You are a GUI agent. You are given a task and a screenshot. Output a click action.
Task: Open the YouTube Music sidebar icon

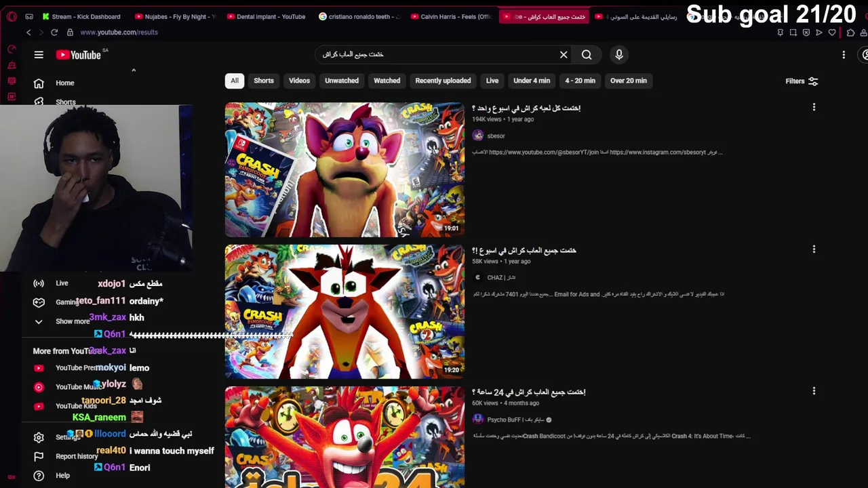[39, 387]
